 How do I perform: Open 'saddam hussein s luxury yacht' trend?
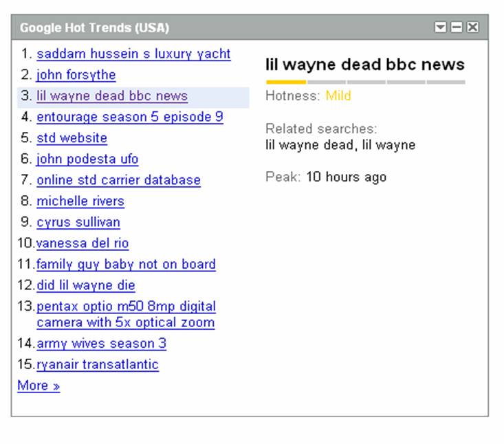click(133, 54)
